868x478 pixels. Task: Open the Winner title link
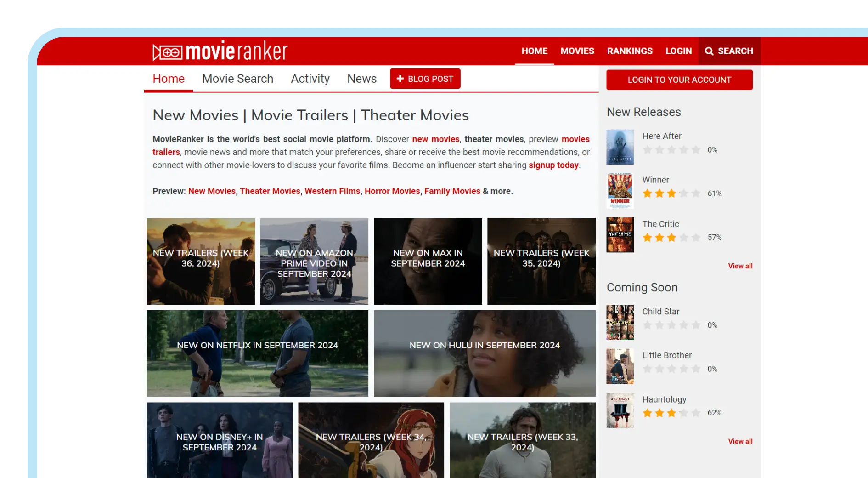pos(655,180)
